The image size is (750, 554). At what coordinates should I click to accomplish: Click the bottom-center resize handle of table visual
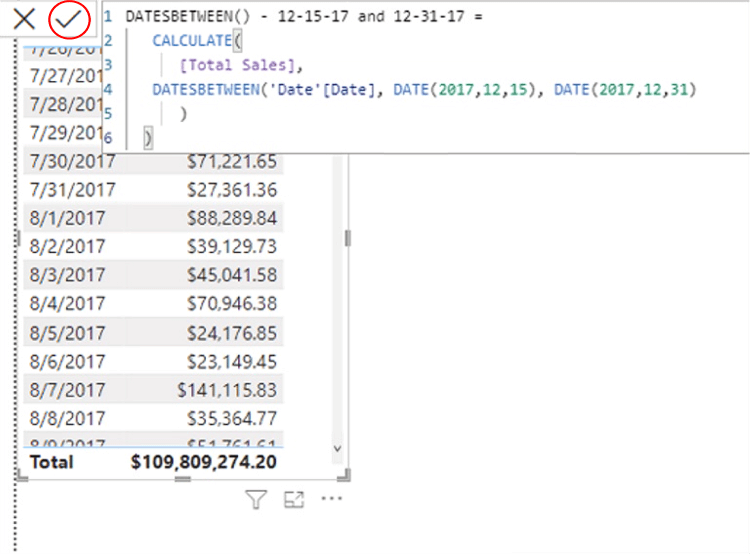183,478
